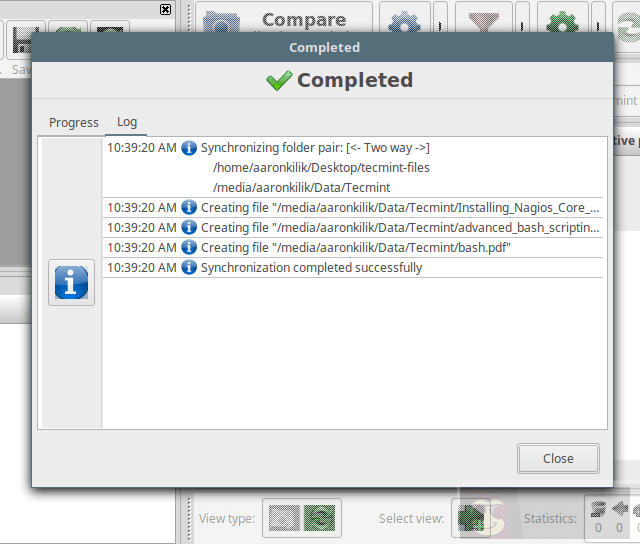Screen dimensions: 640x544
Task: Select the Log tab
Action: [127, 122]
